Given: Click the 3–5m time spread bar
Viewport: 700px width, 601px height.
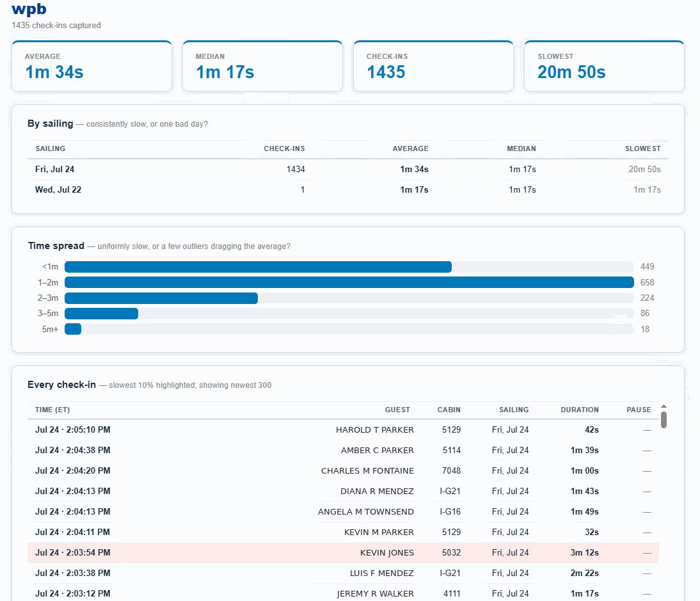Looking at the screenshot, I should [101, 314].
